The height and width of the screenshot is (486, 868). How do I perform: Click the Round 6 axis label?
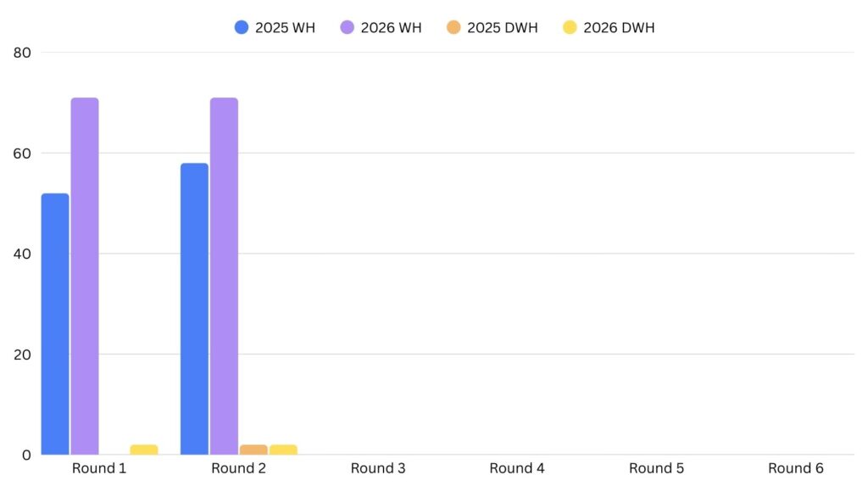795,468
